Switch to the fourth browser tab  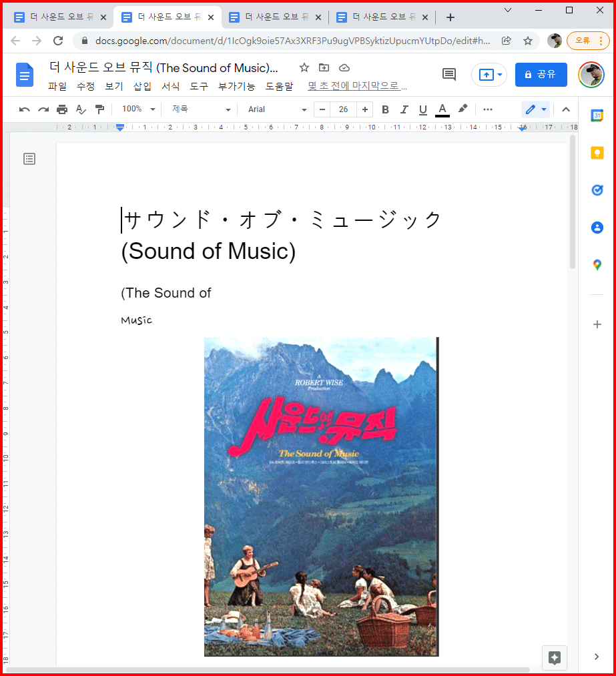[382, 17]
